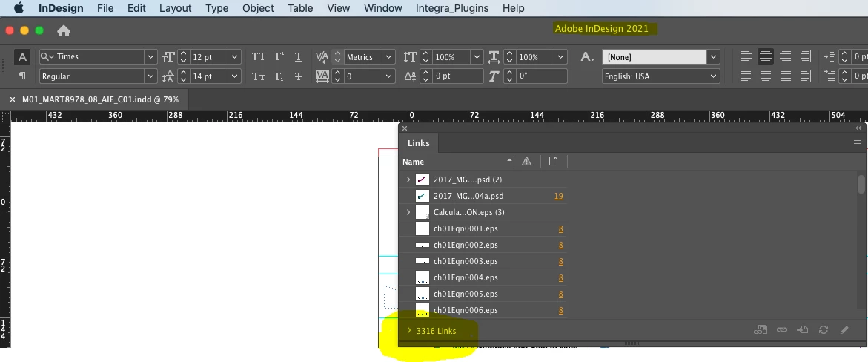868x362 pixels.
Task: Open the File menu
Action: pyautogui.click(x=105, y=8)
